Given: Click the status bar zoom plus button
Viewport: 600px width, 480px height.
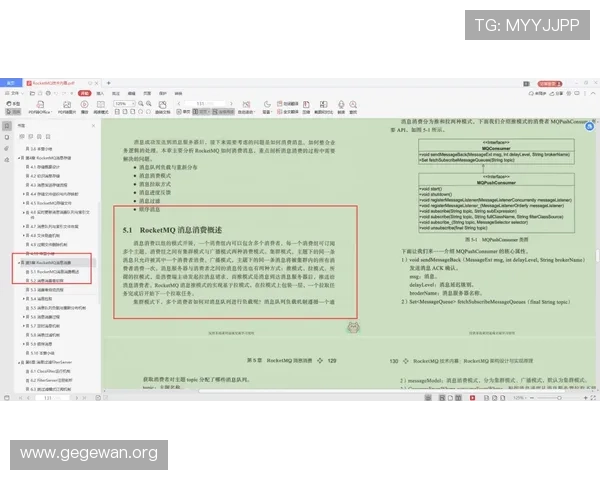Looking at the screenshot, I should [x=585, y=398].
